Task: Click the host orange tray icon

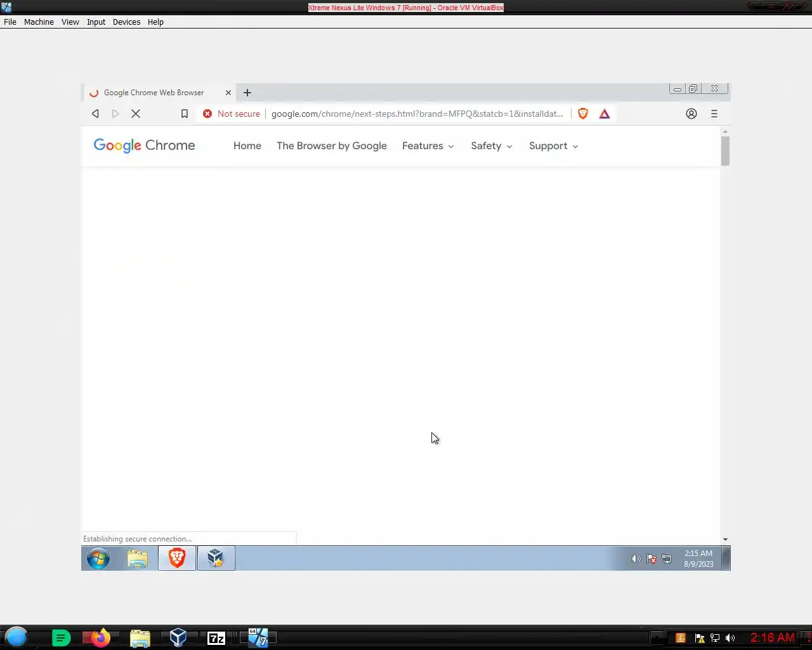Action: (x=681, y=638)
